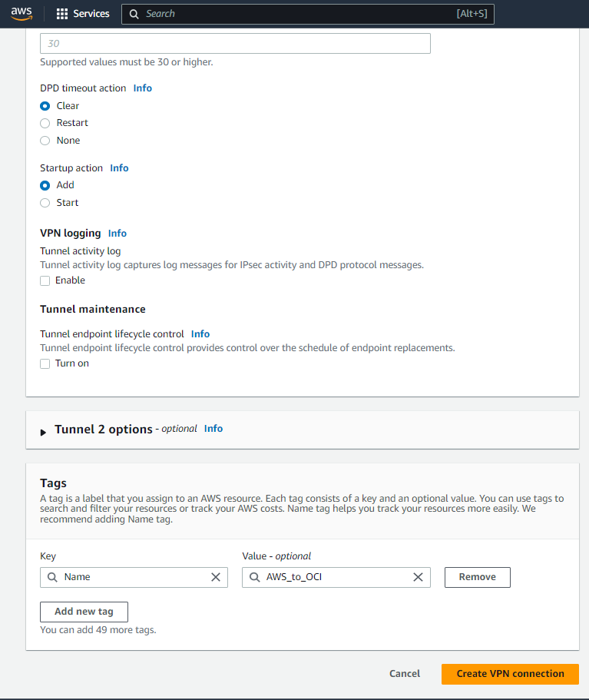Select None for DPD timeout action

[45, 141]
